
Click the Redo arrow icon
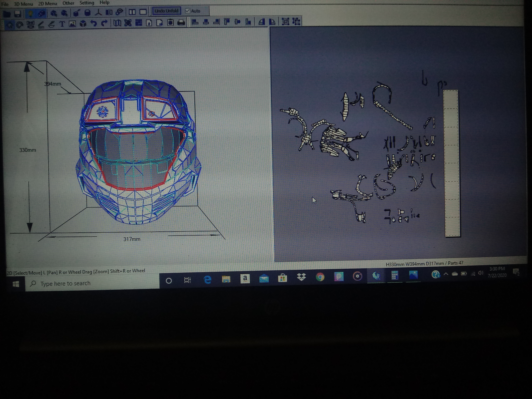(104, 23)
